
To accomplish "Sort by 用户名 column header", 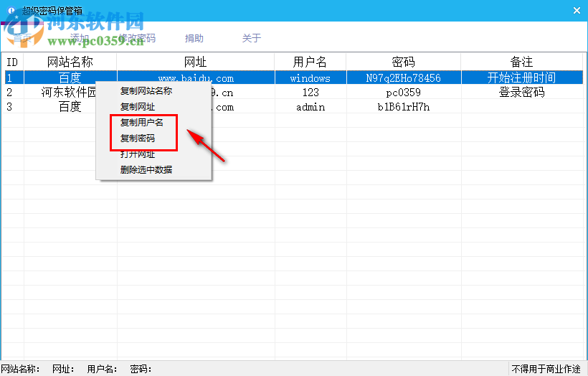I will 310,62.
